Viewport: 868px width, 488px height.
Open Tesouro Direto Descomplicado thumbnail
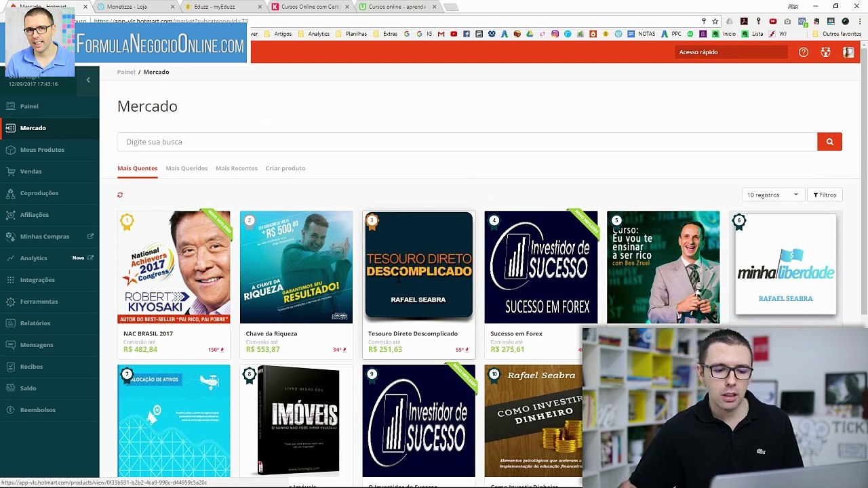pos(418,266)
